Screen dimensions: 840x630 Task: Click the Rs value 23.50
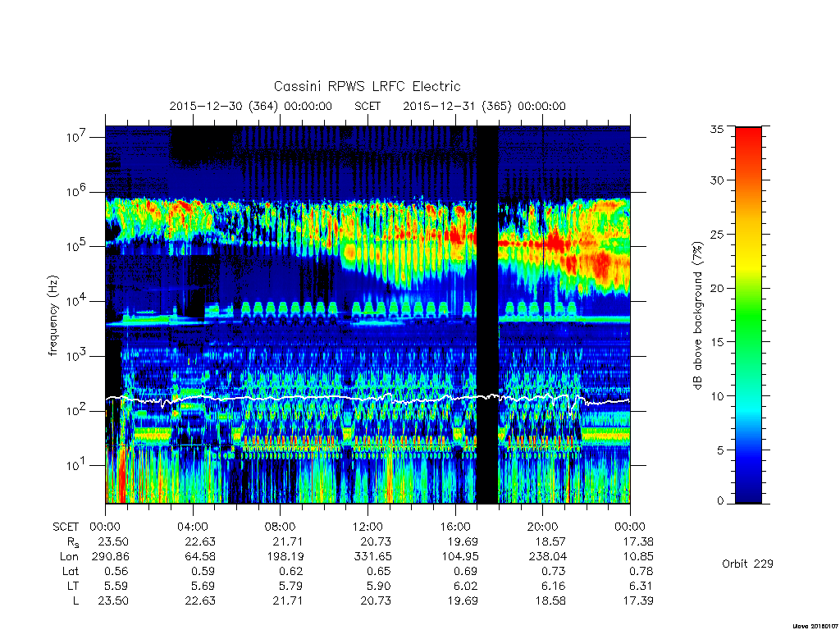[x=113, y=541]
